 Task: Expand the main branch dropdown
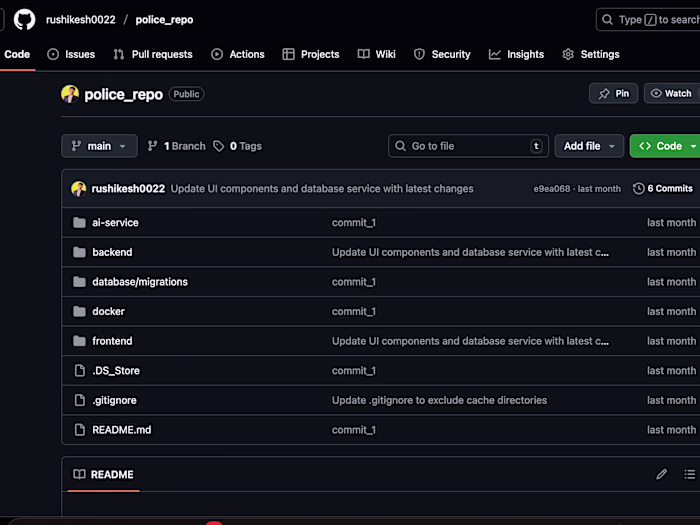coord(99,146)
